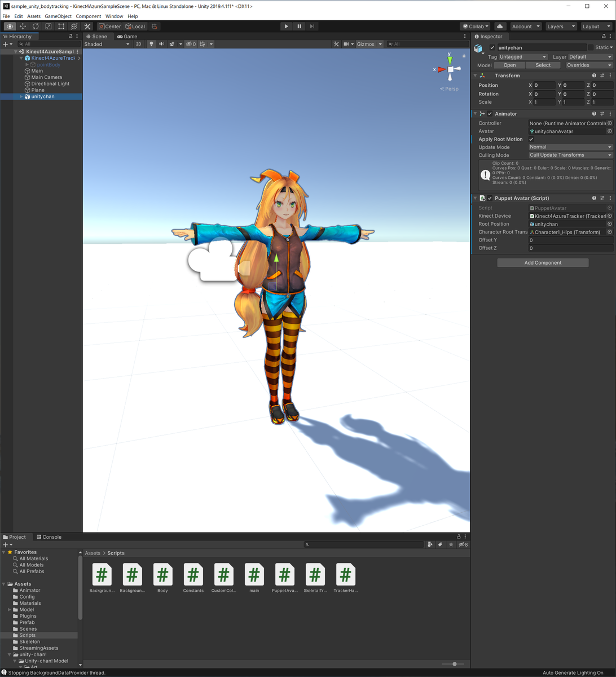Open Unity Cloud services icon
Image resolution: width=616 pixels, height=677 pixels.
click(x=500, y=27)
